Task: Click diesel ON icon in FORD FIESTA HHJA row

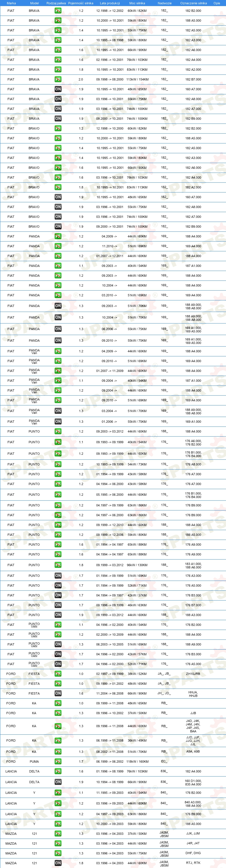Action: [x=58, y=693]
